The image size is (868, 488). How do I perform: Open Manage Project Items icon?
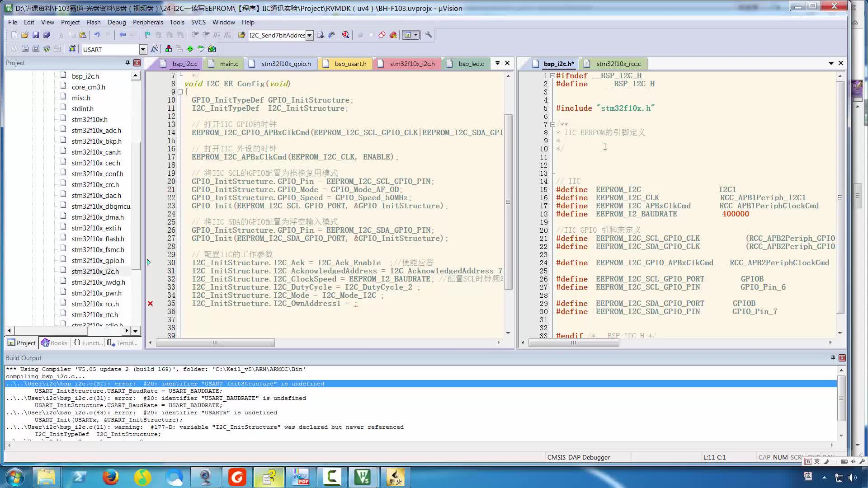tap(169, 49)
